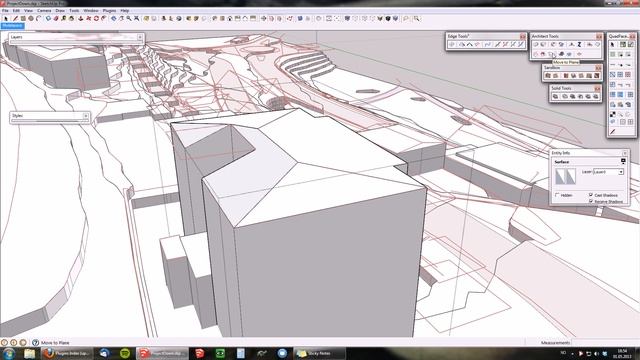Image resolution: width=640 pixels, height=360 pixels.
Task: Select the red Move tool
Action: [88, 18]
